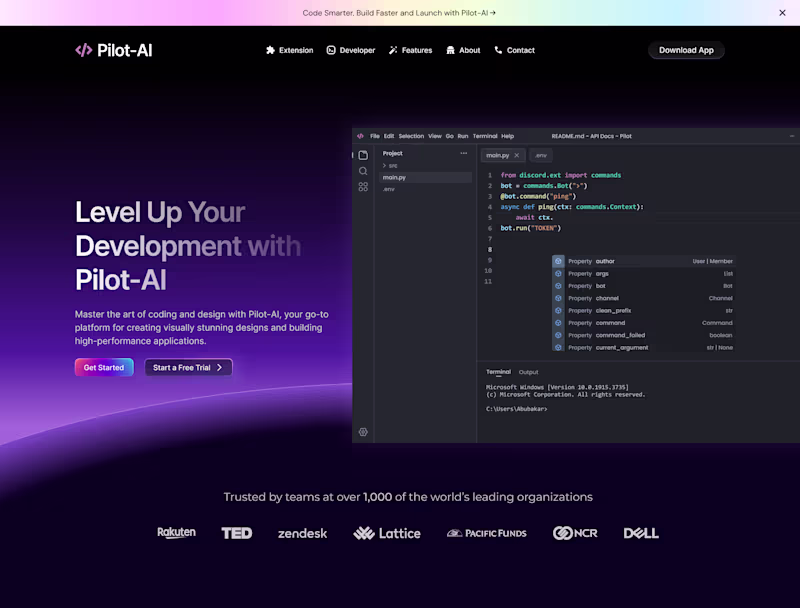Open Search from the activity bar magnifier icon

[x=363, y=170]
